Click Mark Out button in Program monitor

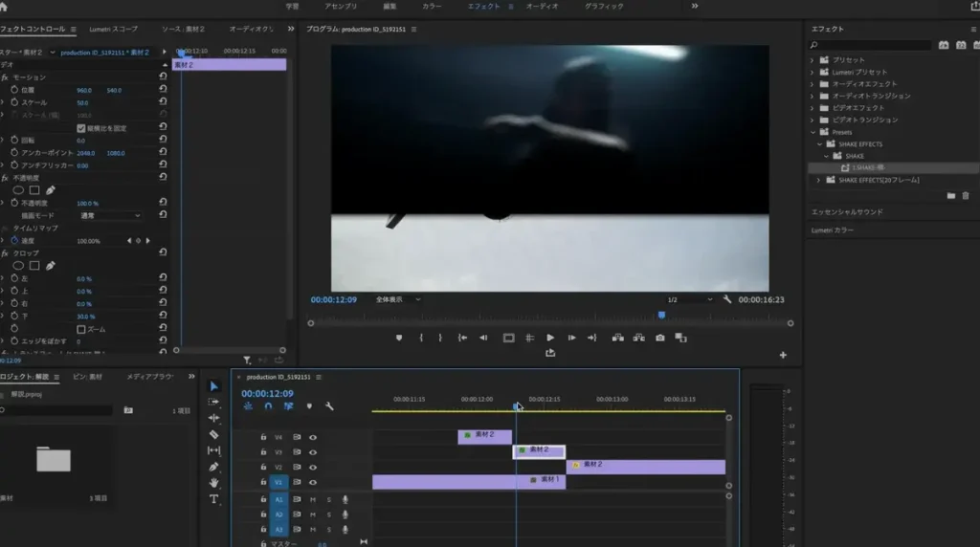pyautogui.click(x=440, y=338)
